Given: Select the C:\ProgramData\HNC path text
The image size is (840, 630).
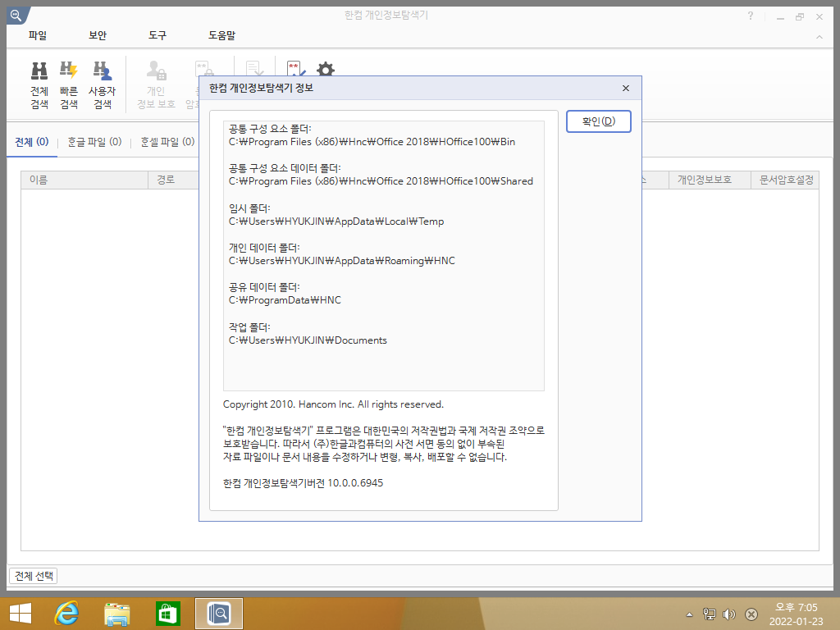Looking at the screenshot, I should [285, 300].
